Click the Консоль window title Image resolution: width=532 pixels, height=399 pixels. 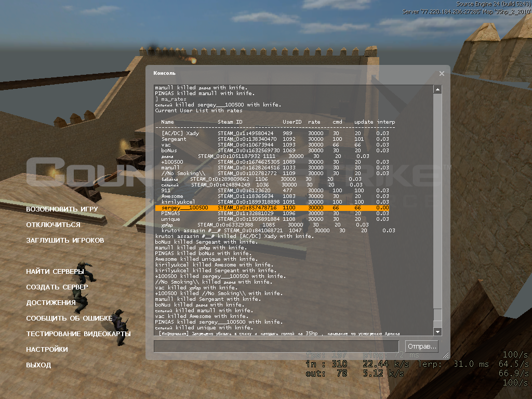click(164, 73)
